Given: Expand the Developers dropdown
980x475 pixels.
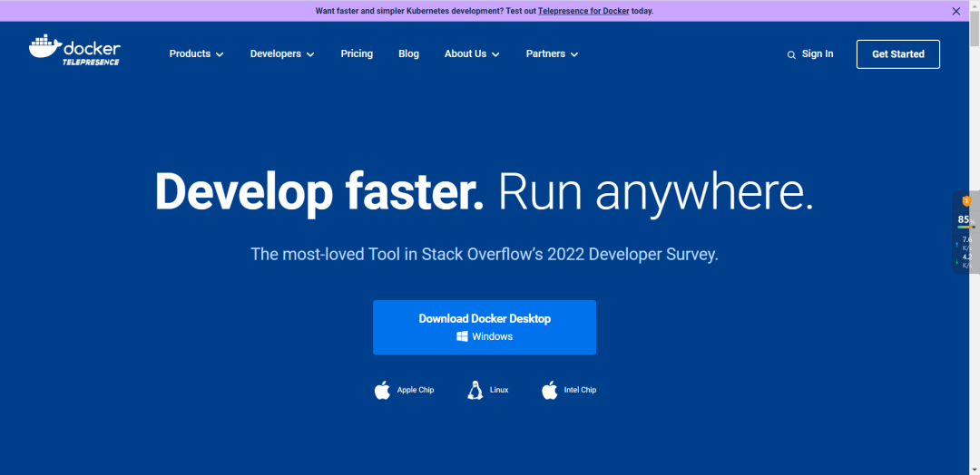Looking at the screenshot, I should (x=282, y=53).
